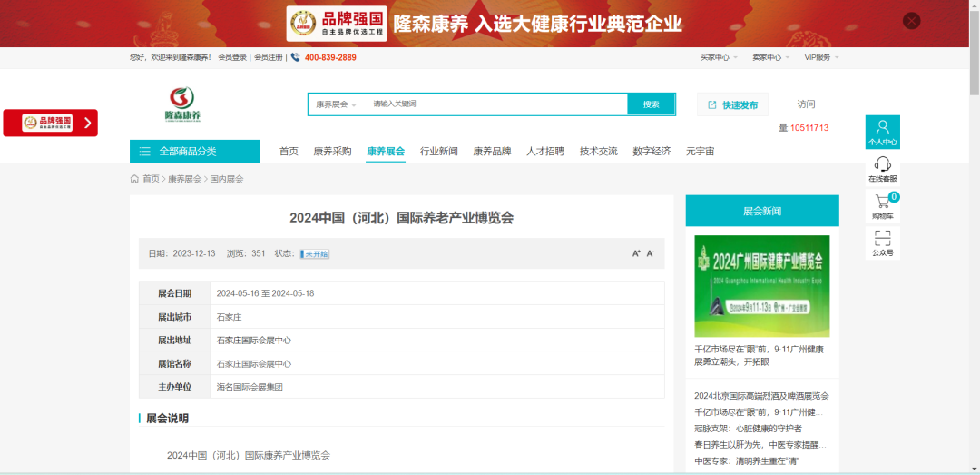The width and height of the screenshot is (980, 475).
Task: Click the 隆森康养 site logo
Action: 182,104
